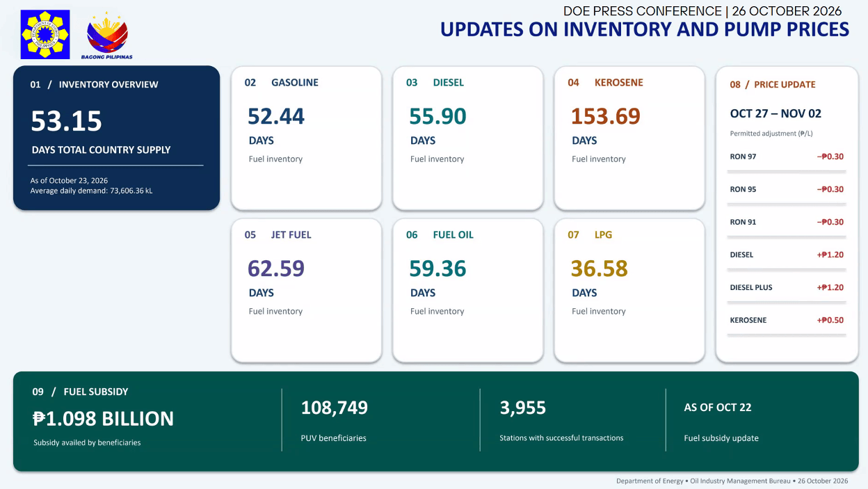Click the 'LPG' card heading
The width and height of the screenshot is (868, 489).
604,234
